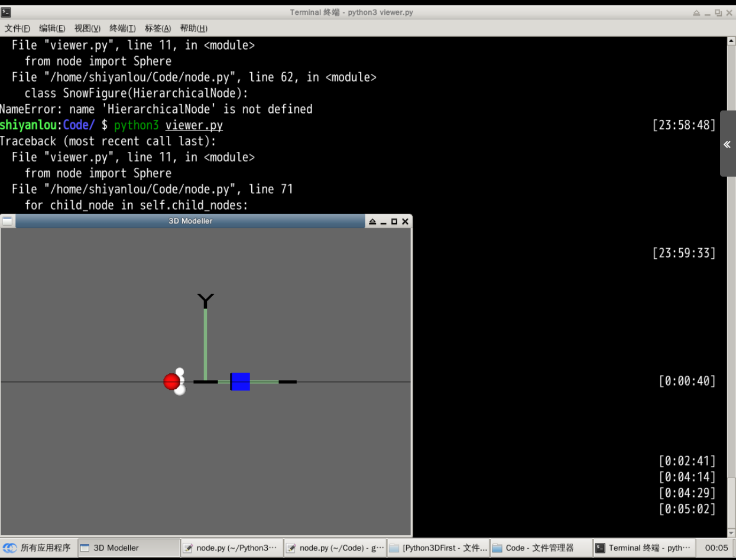Click the 3D Modeller window icon in its titlebar
The width and height of the screenshot is (736, 560).
pyautogui.click(x=7, y=221)
